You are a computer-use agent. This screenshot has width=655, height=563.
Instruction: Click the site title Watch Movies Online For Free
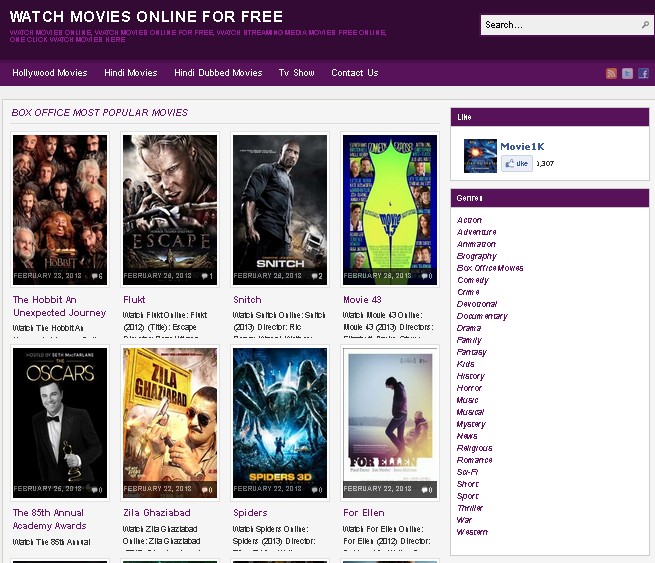[x=146, y=17]
